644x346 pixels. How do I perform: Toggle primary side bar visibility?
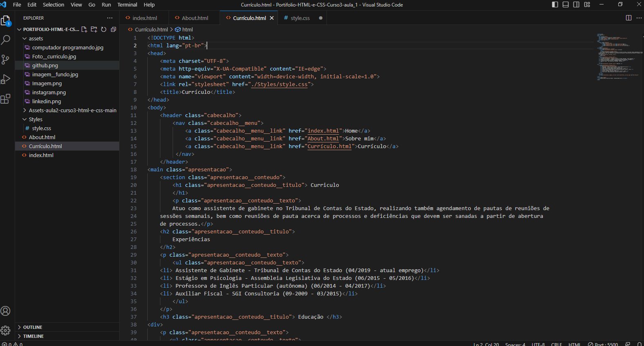(x=555, y=4)
